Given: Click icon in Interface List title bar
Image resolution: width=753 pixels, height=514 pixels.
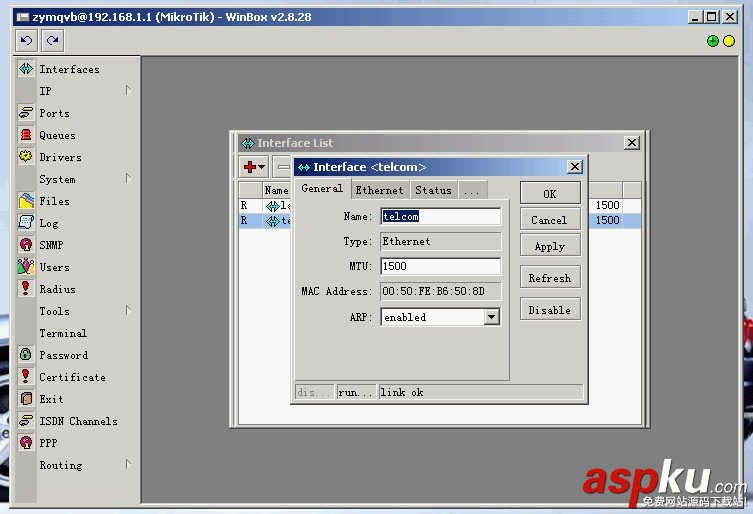Looking at the screenshot, I should pos(247,143).
